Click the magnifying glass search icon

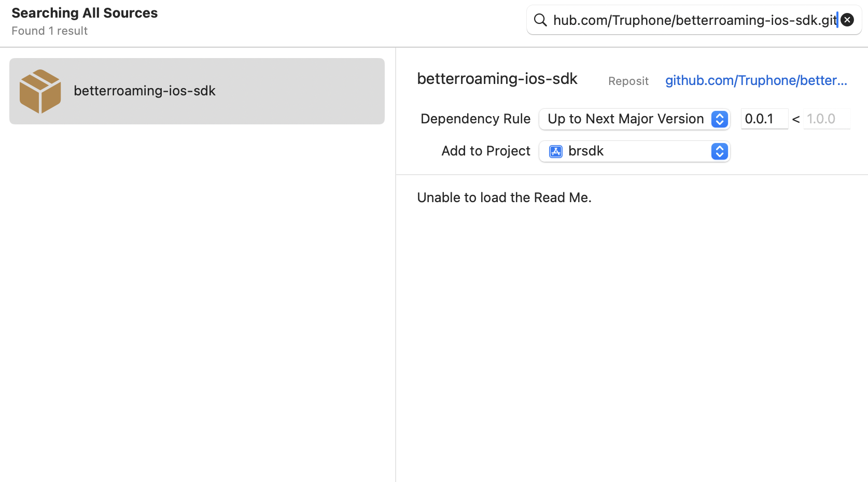pos(540,20)
